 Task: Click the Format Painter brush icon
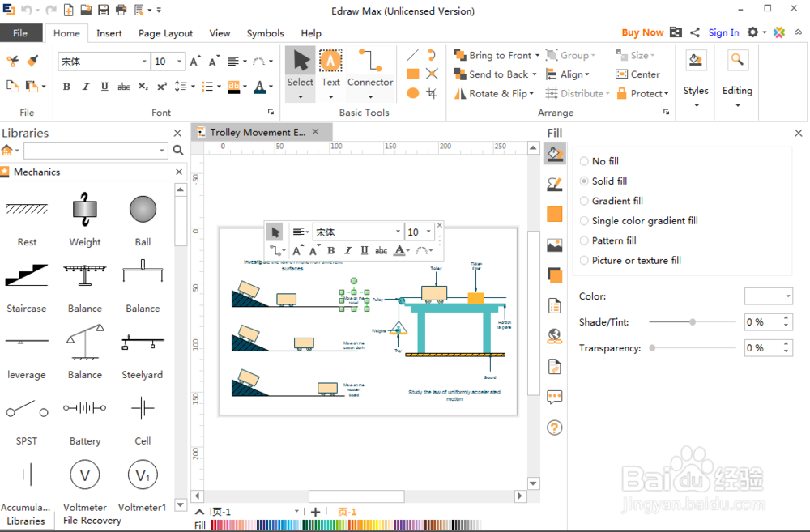(x=32, y=61)
